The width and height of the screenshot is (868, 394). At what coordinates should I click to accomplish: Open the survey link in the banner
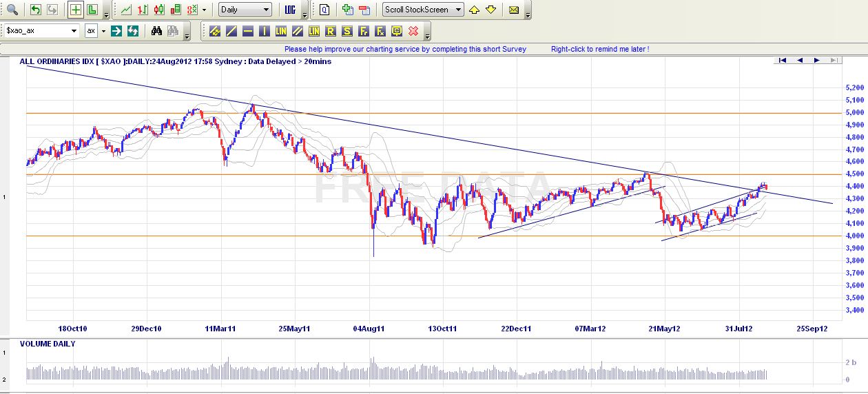coord(405,49)
